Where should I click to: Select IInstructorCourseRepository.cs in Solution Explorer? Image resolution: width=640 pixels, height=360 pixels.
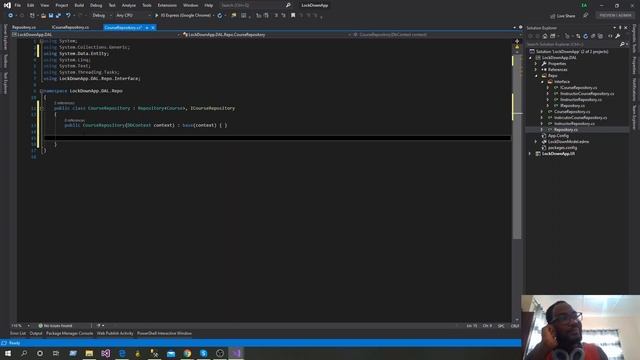tap(587, 94)
